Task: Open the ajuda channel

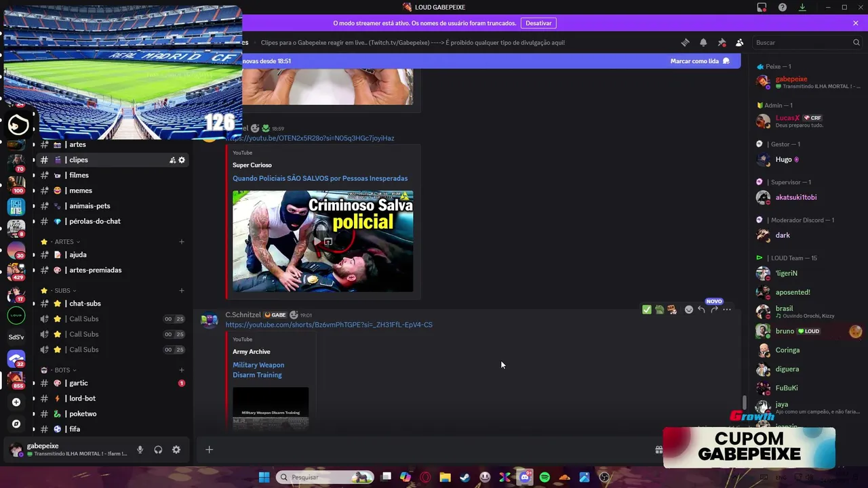Action: [113, 255]
